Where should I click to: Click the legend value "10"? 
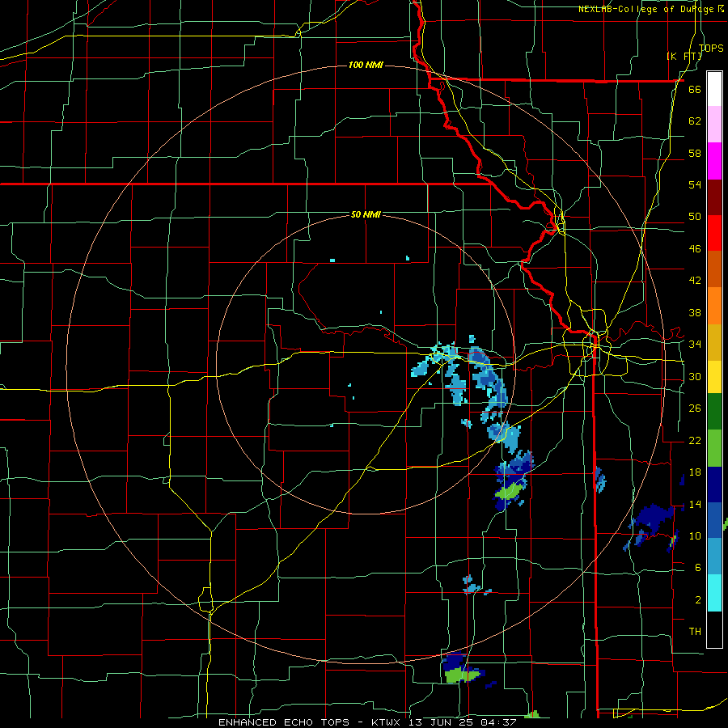pyautogui.click(x=695, y=535)
